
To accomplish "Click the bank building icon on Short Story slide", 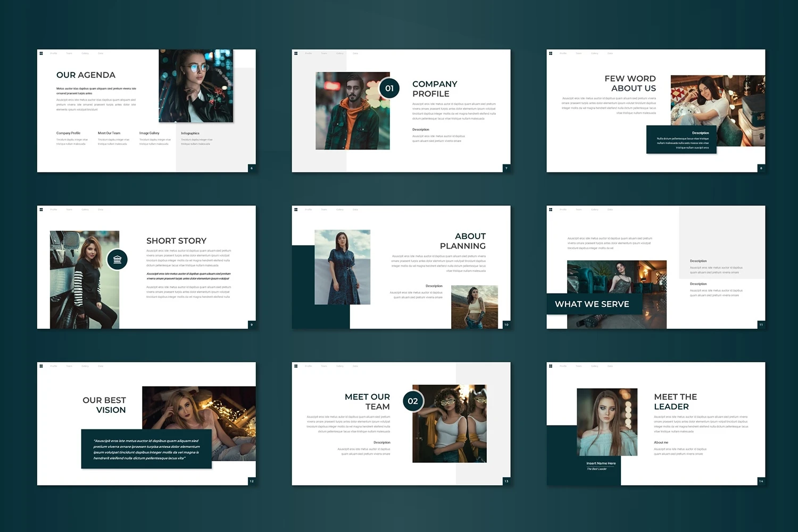I will pos(117,260).
